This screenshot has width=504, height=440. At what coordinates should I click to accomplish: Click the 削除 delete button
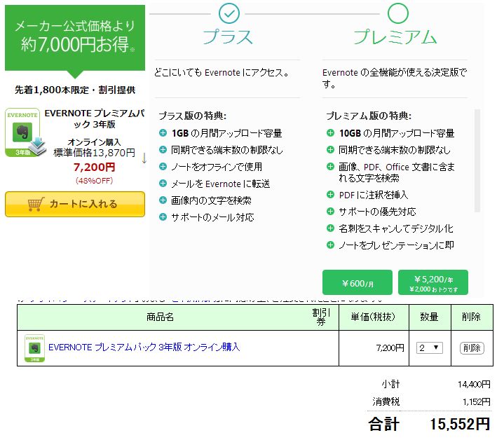coord(471,348)
